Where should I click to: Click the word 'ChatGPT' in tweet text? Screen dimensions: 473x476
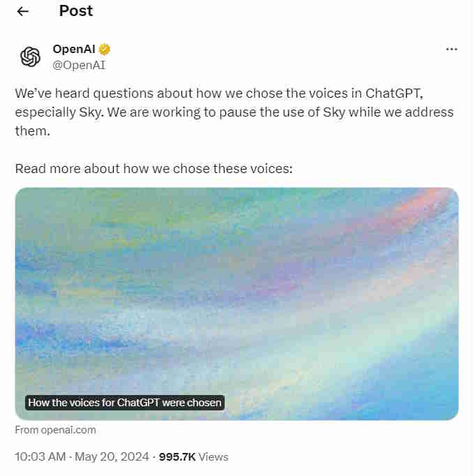click(x=393, y=94)
